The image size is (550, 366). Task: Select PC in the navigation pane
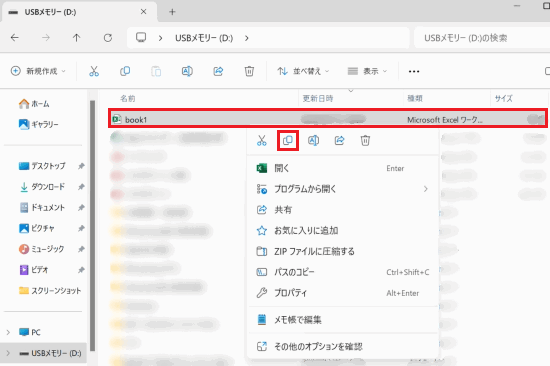pyautogui.click(x=30, y=332)
